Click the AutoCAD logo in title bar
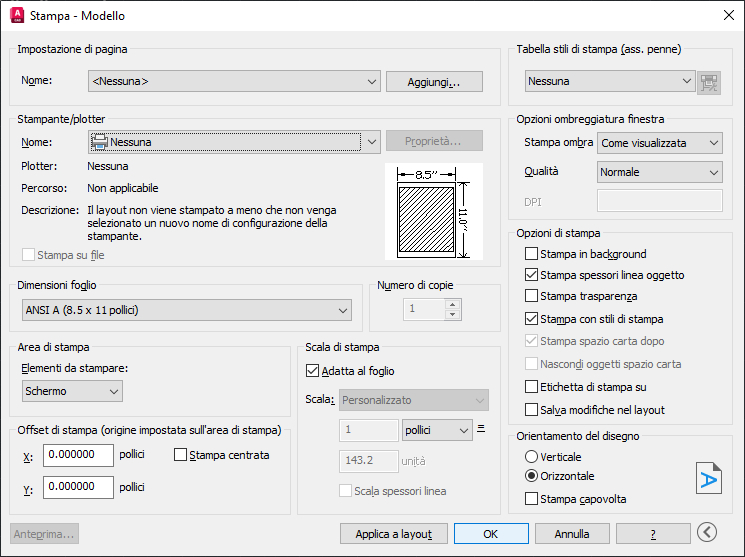This screenshot has height=557, width=745. [x=15, y=15]
